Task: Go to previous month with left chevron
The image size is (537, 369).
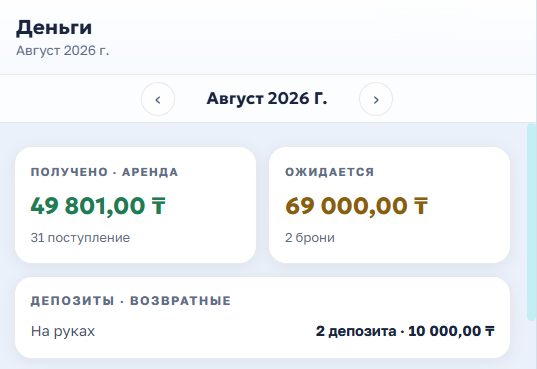Action: [x=158, y=99]
